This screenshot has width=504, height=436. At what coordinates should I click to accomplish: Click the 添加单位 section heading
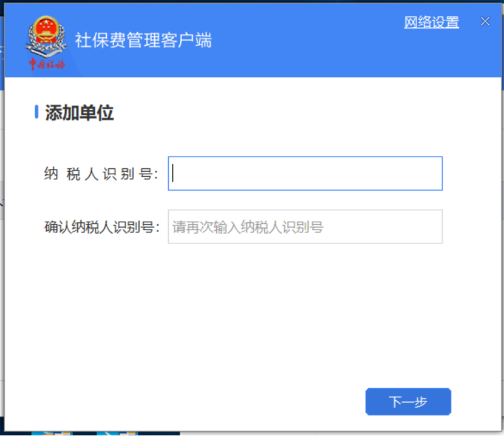pos(80,112)
